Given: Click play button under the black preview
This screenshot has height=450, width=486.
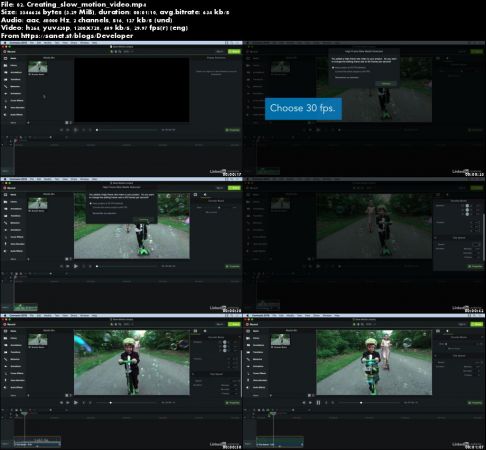Looking at the screenshot, I should click(76, 130).
